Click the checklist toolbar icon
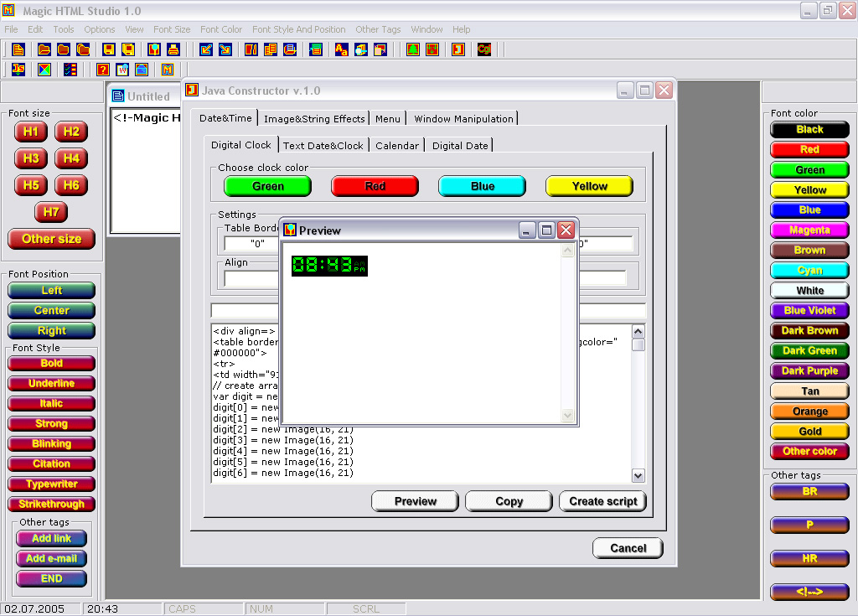The image size is (858, 616). point(70,70)
